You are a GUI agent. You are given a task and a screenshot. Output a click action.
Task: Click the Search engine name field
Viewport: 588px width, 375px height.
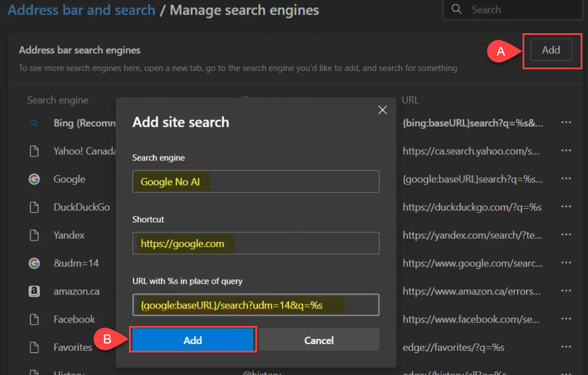(255, 182)
